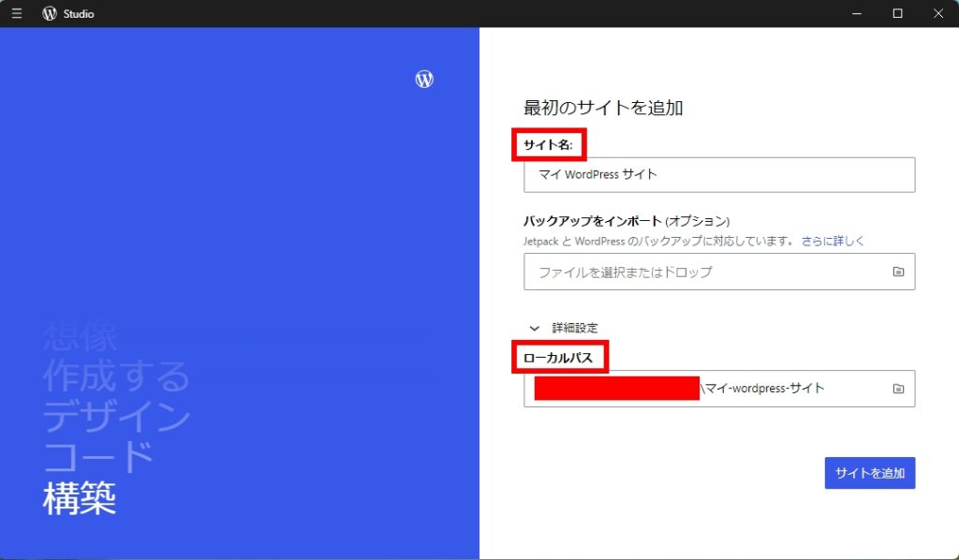This screenshot has height=560, width=959.
Task: Open the folder picker beside the backup import field
Action: point(896,272)
